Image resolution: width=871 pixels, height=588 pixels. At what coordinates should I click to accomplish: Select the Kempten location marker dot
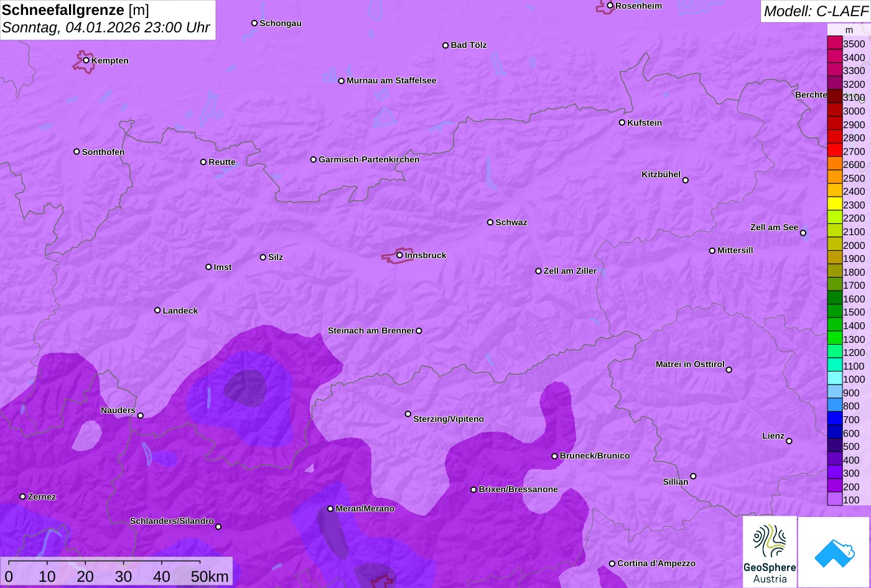coord(86,60)
